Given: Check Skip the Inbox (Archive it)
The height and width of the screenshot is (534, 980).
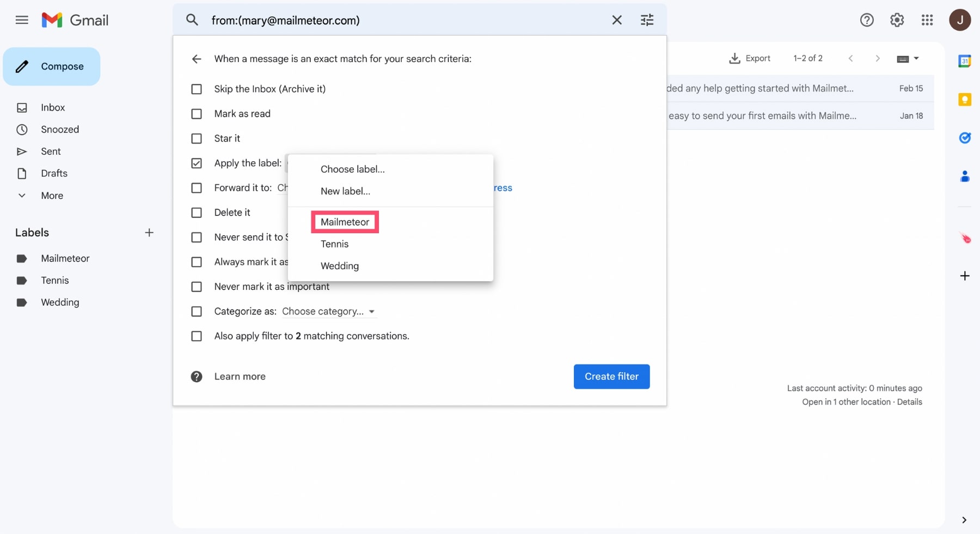Looking at the screenshot, I should pyautogui.click(x=197, y=89).
